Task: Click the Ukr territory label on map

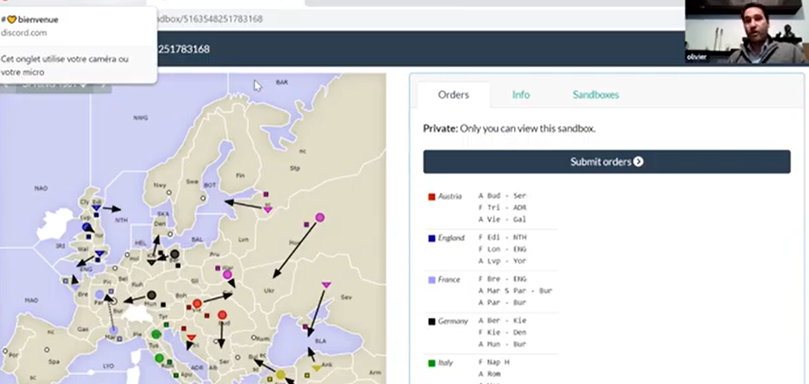Action: coord(269,291)
